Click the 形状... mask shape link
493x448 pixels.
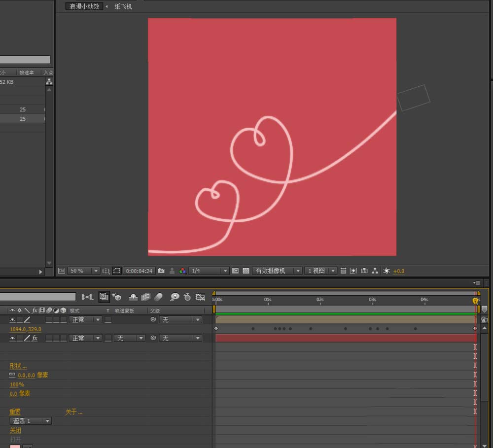(18, 366)
